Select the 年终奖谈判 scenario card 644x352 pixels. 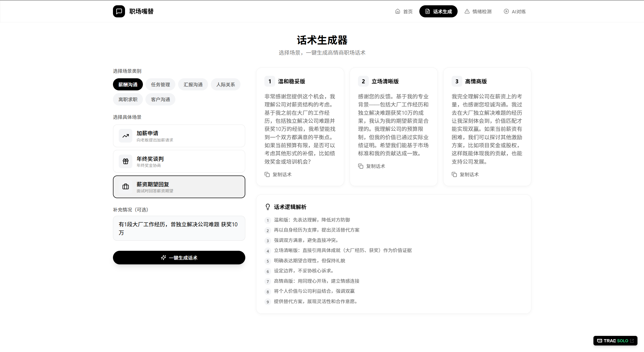[x=179, y=161]
